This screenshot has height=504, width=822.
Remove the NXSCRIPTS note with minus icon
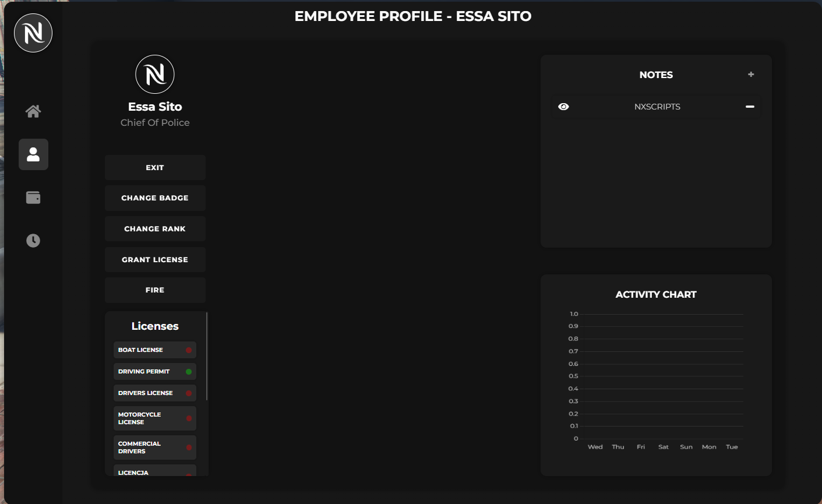750,107
